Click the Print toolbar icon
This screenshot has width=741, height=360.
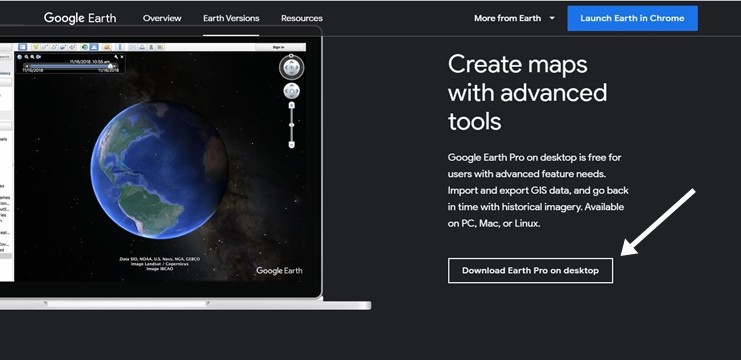[x=142, y=47]
